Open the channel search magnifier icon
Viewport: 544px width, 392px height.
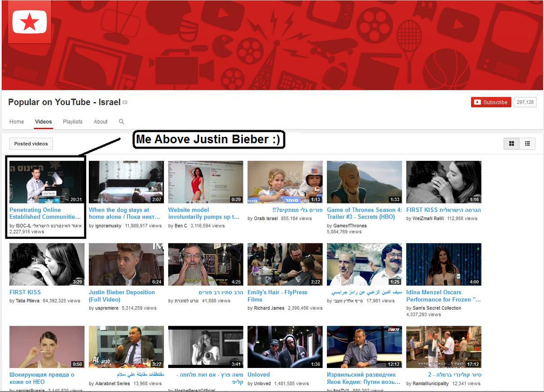tap(121, 121)
